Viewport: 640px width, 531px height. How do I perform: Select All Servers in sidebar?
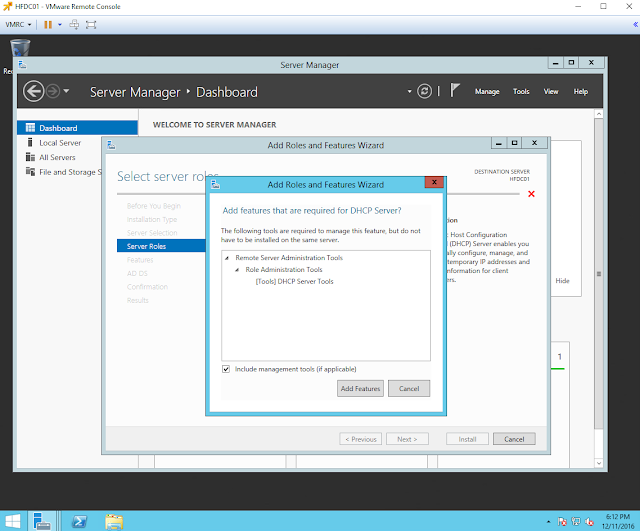click(x=57, y=158)
